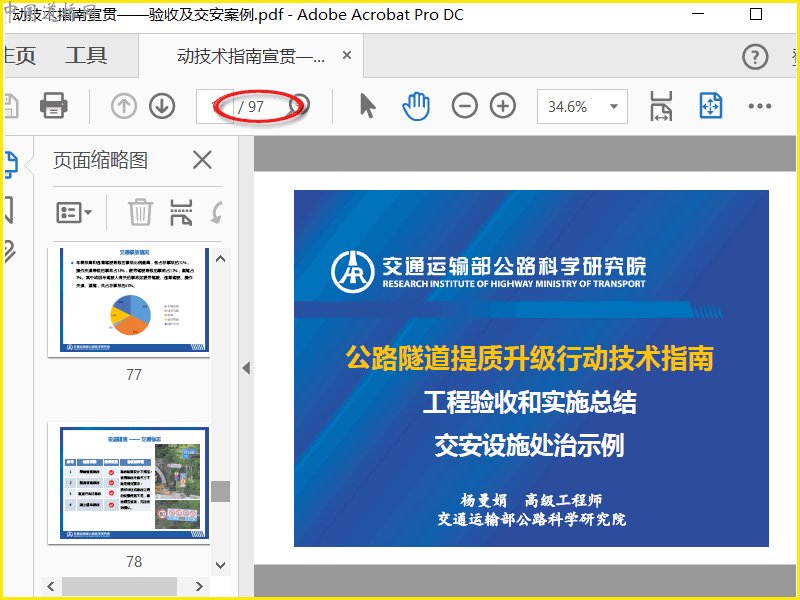The width and height of the screenshot is (800, 600).
Task: Select the 动技术指南宣贯 document tab
Action: [251, 56]
